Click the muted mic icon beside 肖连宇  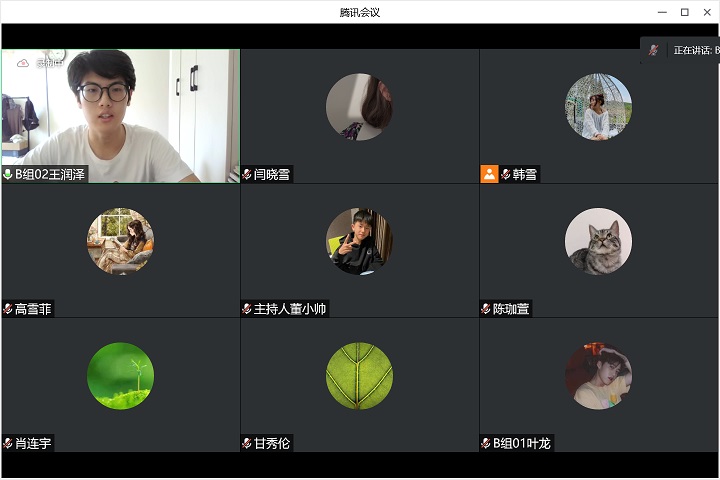click(8, 443)
